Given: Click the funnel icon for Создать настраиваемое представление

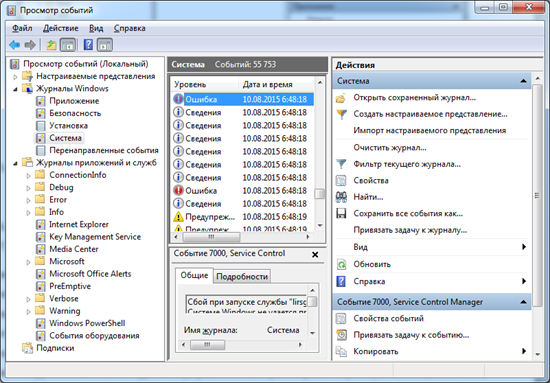Looking at the screenshot, I should 341,114.
